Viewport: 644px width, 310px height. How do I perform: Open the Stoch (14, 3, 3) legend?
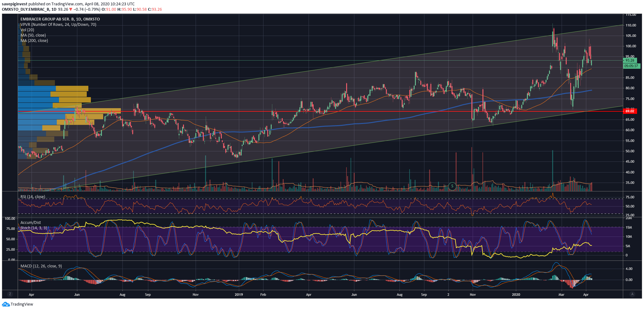34,228
